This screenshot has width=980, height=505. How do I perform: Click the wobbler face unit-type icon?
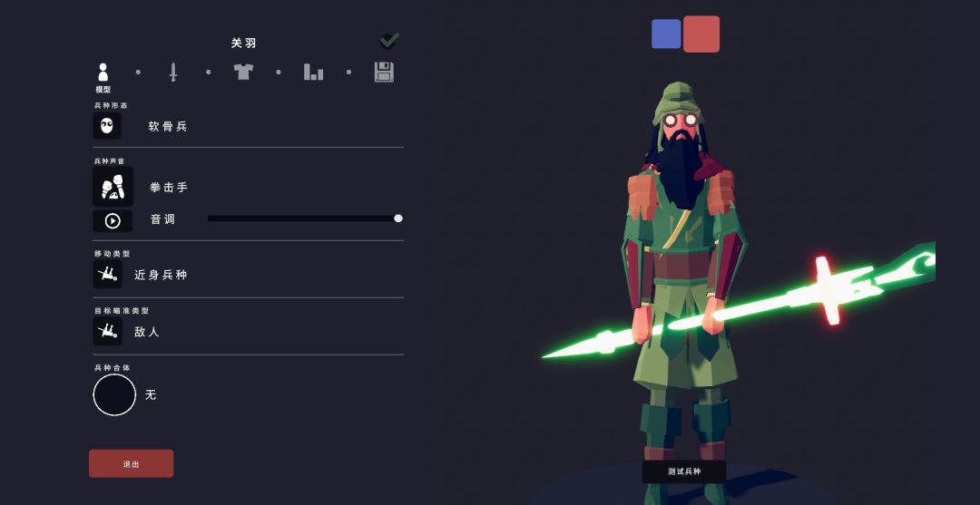pos(107,125)
